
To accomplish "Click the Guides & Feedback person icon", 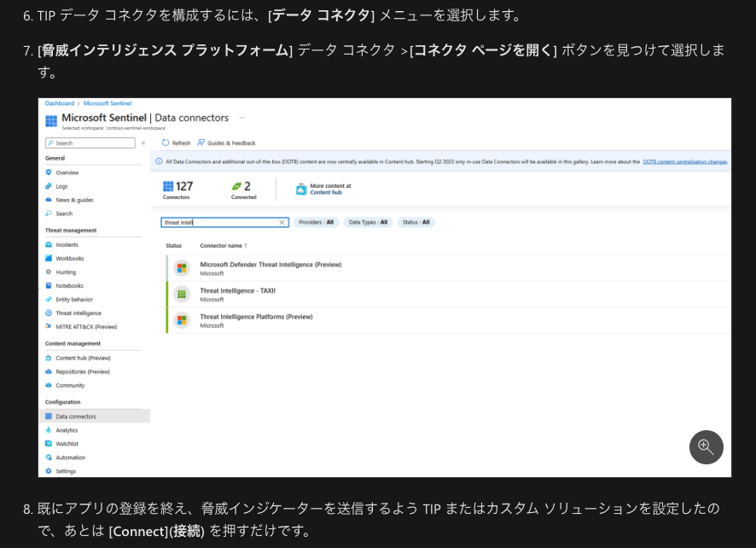I will [201, 143].
